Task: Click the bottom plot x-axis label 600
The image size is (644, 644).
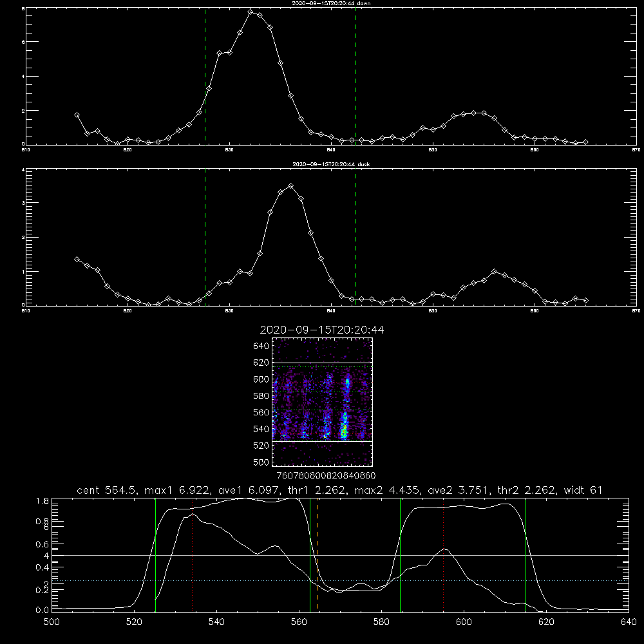Action: coord(464,622)
